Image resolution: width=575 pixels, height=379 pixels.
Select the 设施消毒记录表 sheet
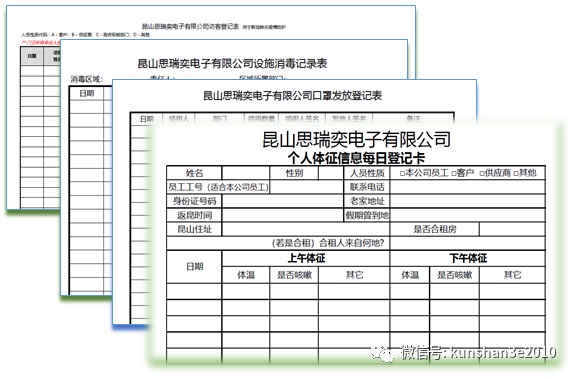click(x=232, y=63)
